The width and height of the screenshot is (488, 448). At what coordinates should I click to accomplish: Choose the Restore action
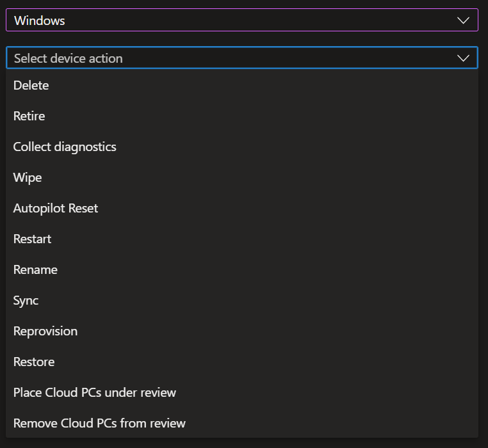pos(242,362)
